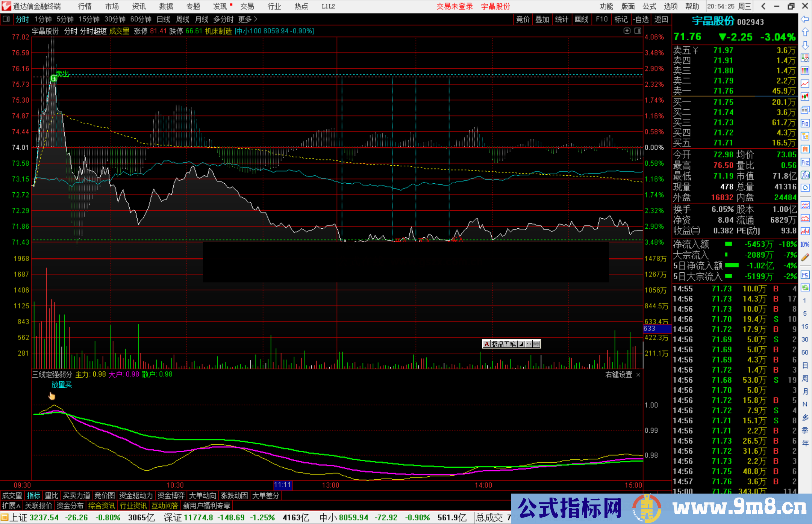Viewport: 812px width, 524px height.
Task: Click the up arrow sidebar icon
Action: coord(805,32)
